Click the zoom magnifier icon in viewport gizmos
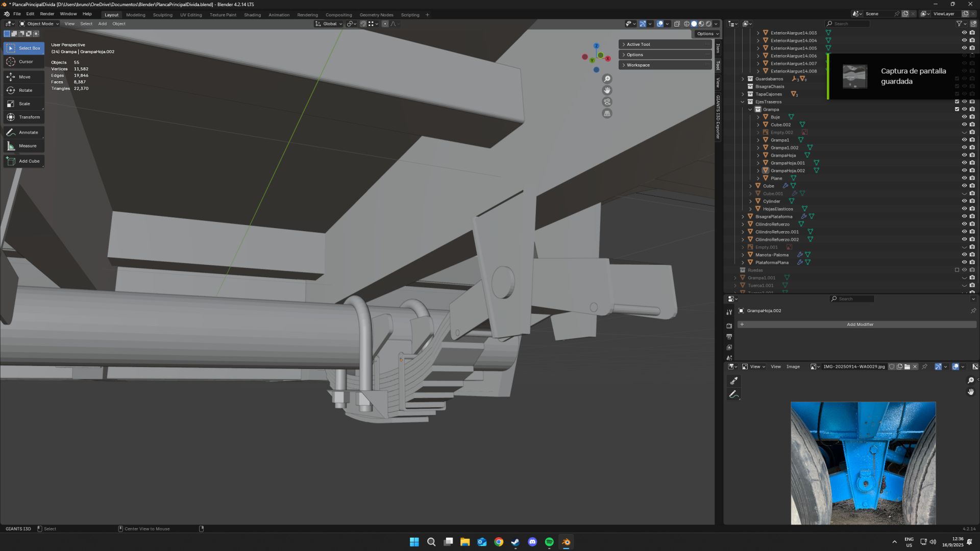980x551 pixels. point(607,79)
